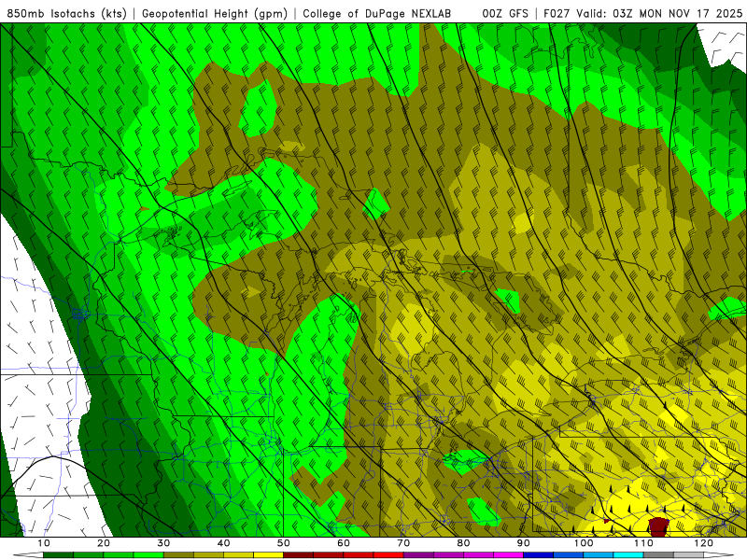Click the '70' label on color scale

403,543
